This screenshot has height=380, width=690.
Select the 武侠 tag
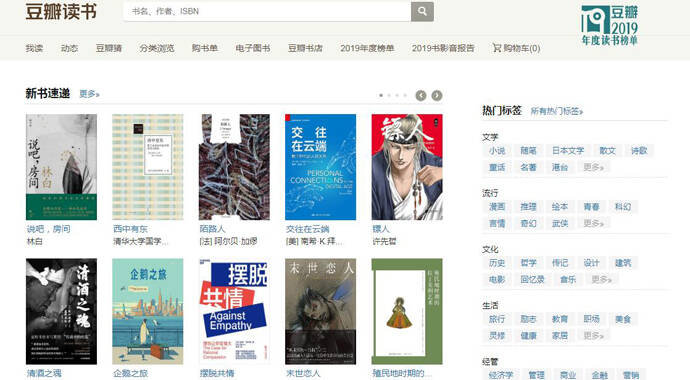[x=560, y=223]
